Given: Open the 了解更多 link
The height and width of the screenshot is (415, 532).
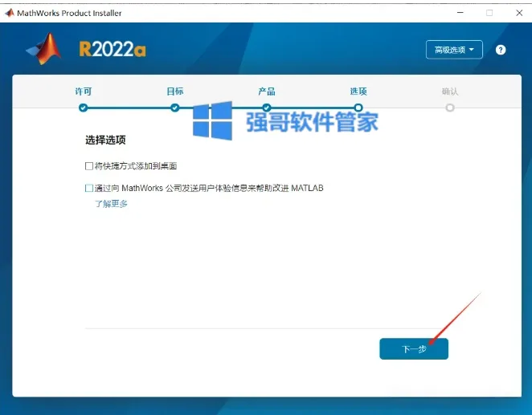Looking at the screenshot, I should click(111, 204).
